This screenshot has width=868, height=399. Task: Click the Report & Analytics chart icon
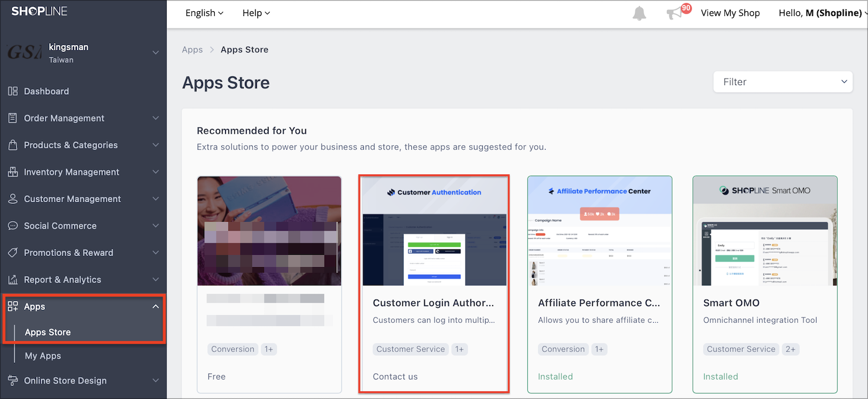12,280
